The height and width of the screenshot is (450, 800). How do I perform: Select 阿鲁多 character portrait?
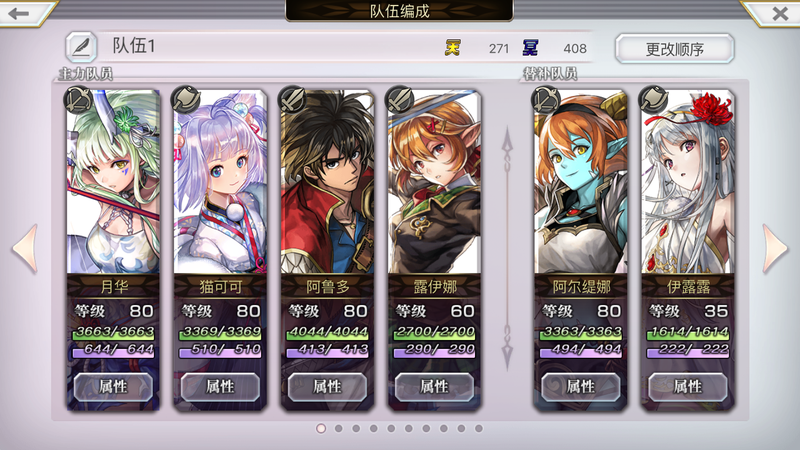click(x=327, y=182)
